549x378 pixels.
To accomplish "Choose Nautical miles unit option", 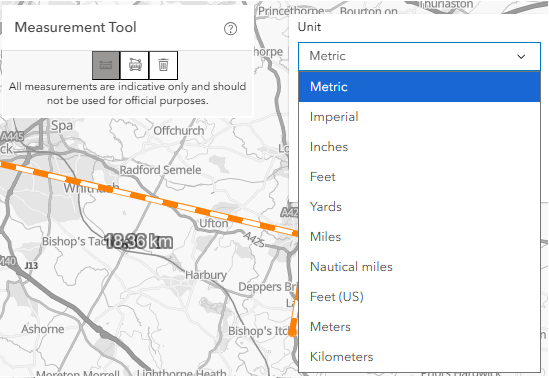I will coord(419,267).
